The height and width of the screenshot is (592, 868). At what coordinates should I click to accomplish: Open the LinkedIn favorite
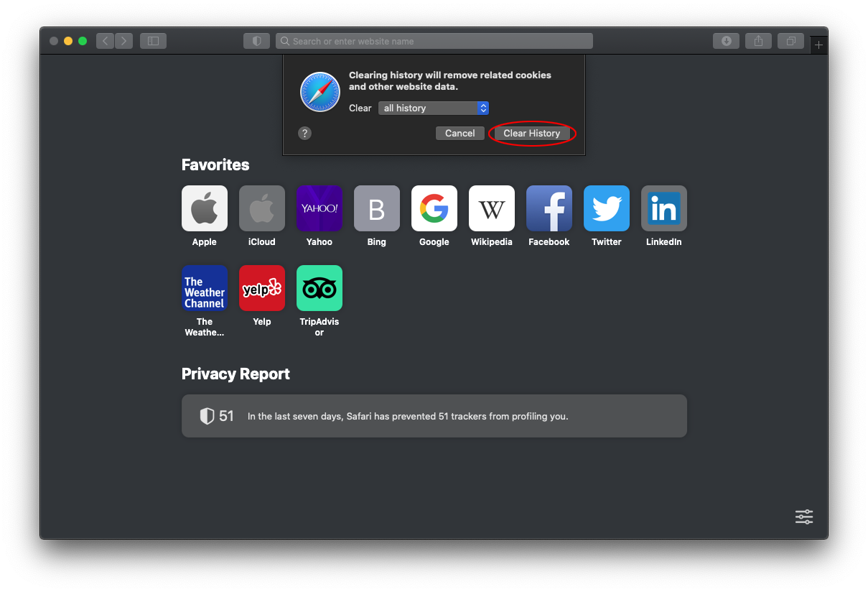click(x=664, y=208)
